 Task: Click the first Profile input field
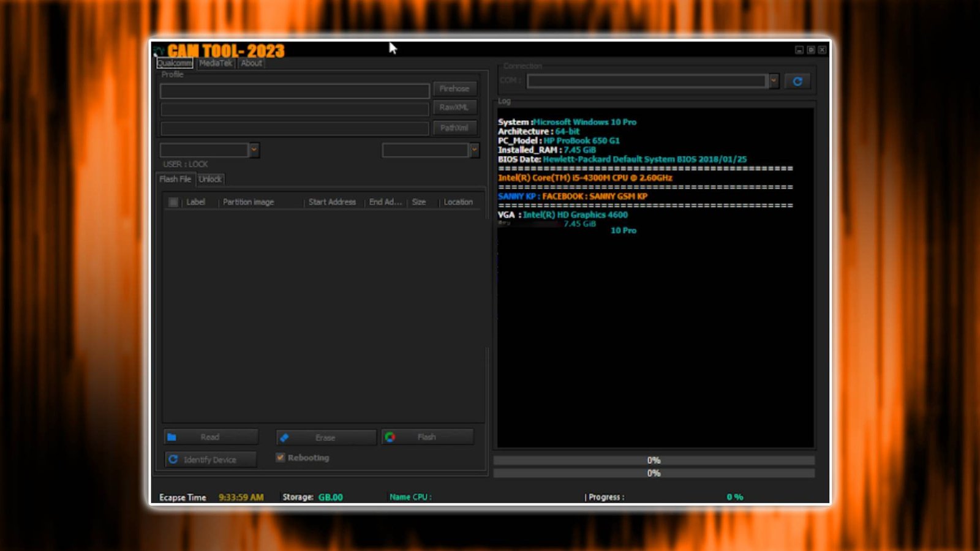pos(294,91)
